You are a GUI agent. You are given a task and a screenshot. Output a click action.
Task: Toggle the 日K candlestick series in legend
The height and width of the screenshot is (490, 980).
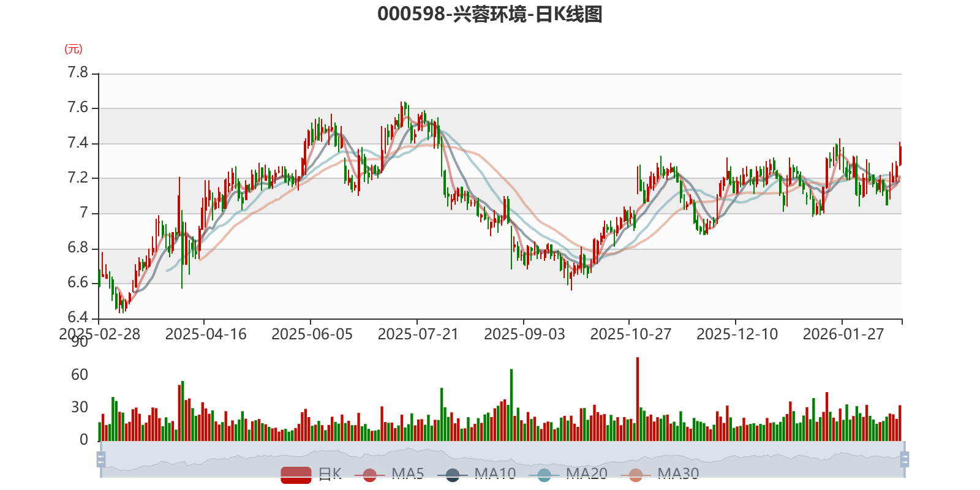(x=311, y=474)
